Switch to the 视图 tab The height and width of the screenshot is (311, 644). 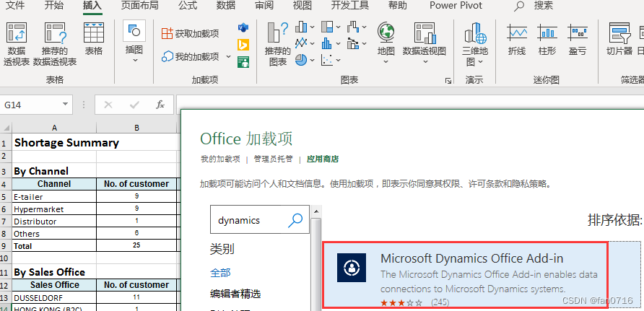point(303,6)
